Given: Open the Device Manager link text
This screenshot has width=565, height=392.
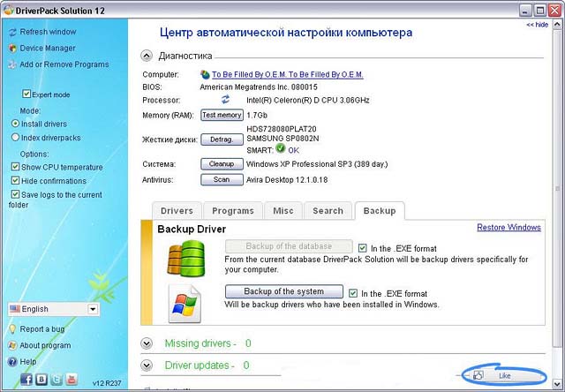Looking at the screenshot, I should [48, 48].
